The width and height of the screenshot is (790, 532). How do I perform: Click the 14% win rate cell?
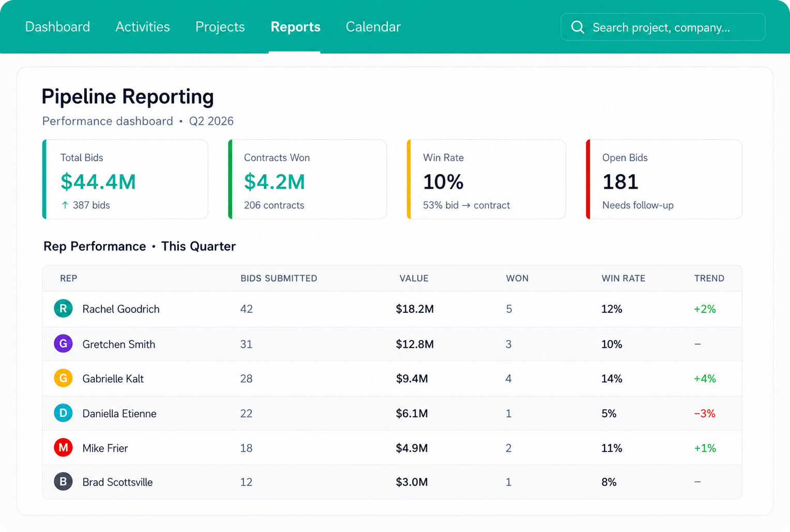click(612, 379)
